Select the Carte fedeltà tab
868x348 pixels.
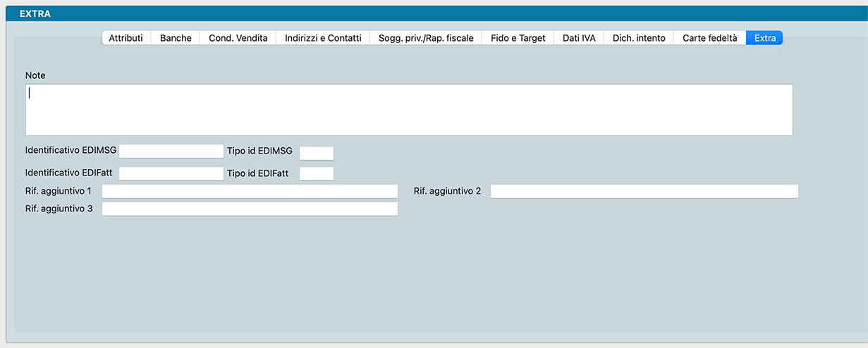point(709,38)
